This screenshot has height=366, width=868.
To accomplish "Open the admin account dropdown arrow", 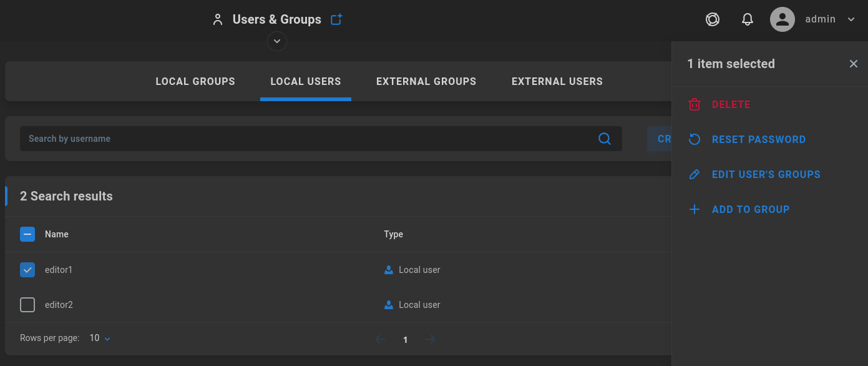I will (x=851, y=19).
